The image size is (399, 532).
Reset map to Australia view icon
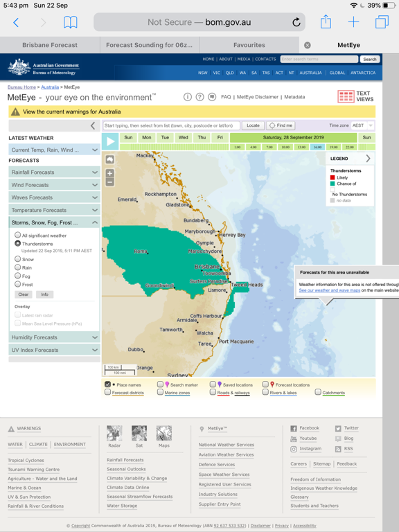109,159
